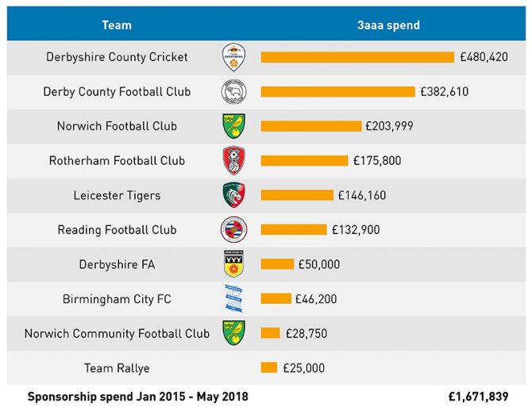The height and width of the screenshot is (419, 532).
Task: Select the £480,420 orange bar
Action: [x=357, y=57]
